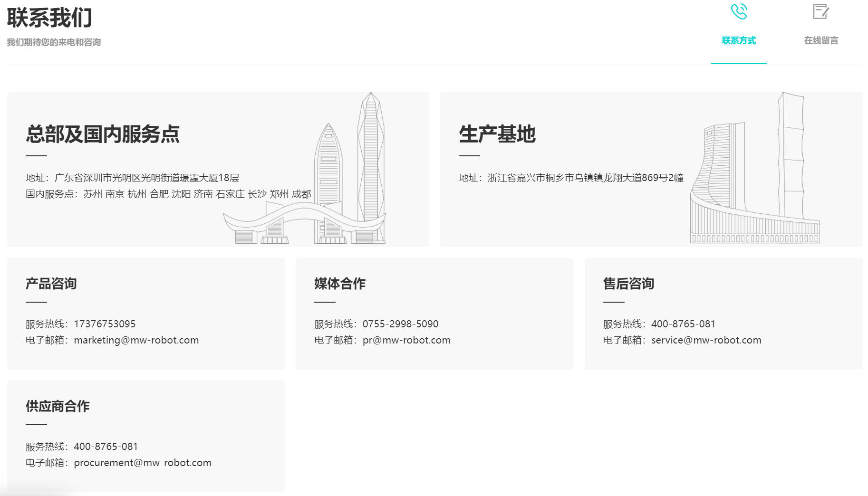The height and width of the screenshot is (496, 868).
Task: Click the 400-8765-081 hotline under 售后咨询
Action: point(683,324)
